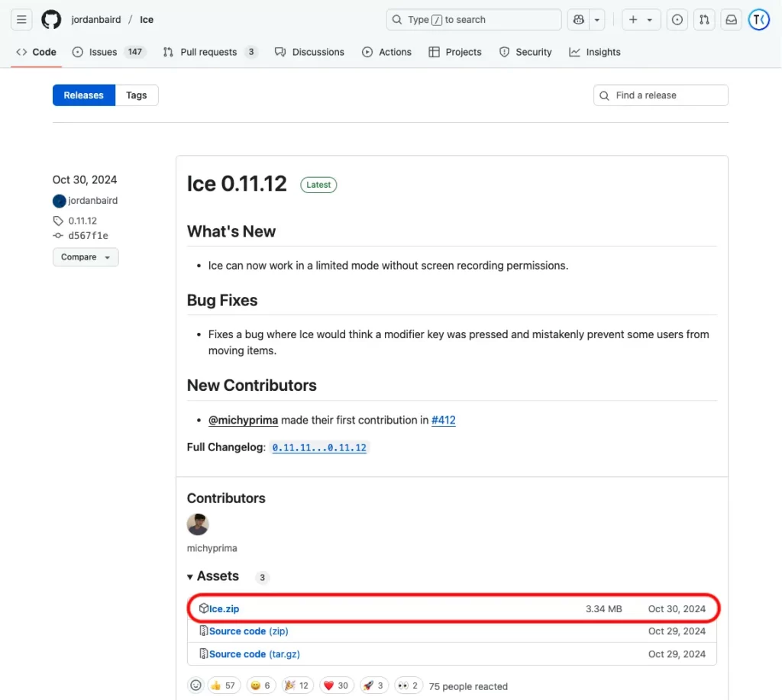Click file icon beside Source code (tar.gz)
The width and height of the screenshot is (782, 700).
tap(203, 653)
